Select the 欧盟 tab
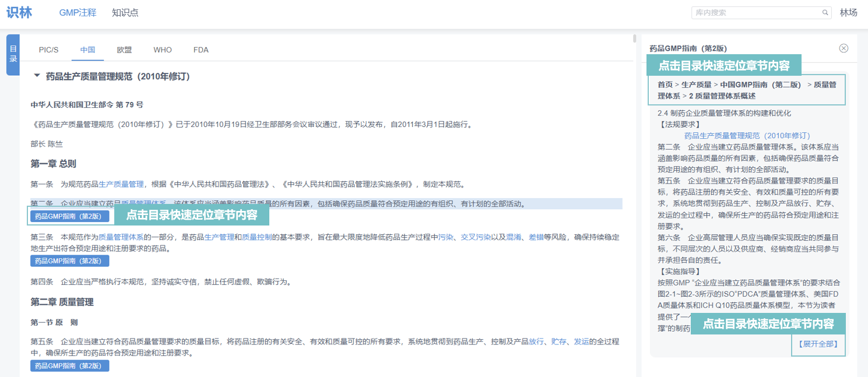The width and height of the screenshot is (868, 377). pyautogui.click(x=124, y=50)
